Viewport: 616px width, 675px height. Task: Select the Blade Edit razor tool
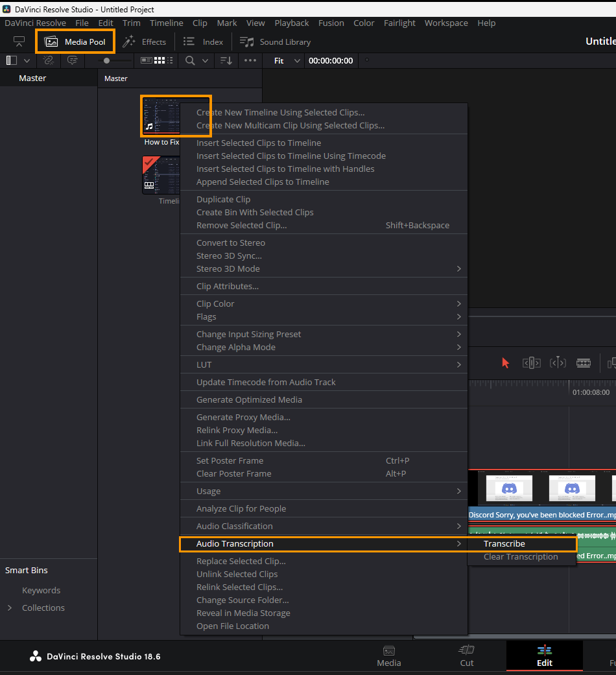pyautogui.click(x=584, y=363)
